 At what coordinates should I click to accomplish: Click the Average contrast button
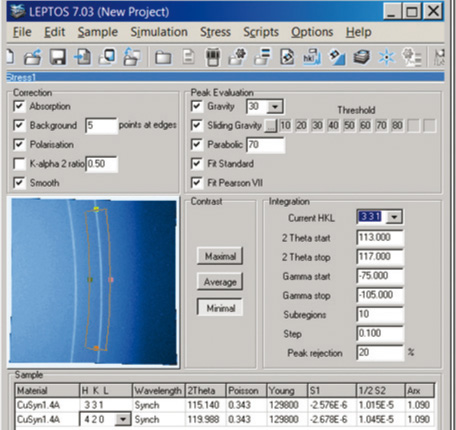click(220, 282)
